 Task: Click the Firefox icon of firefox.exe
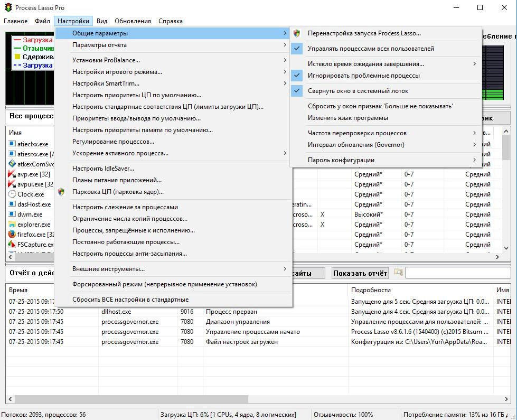point(12,234)
